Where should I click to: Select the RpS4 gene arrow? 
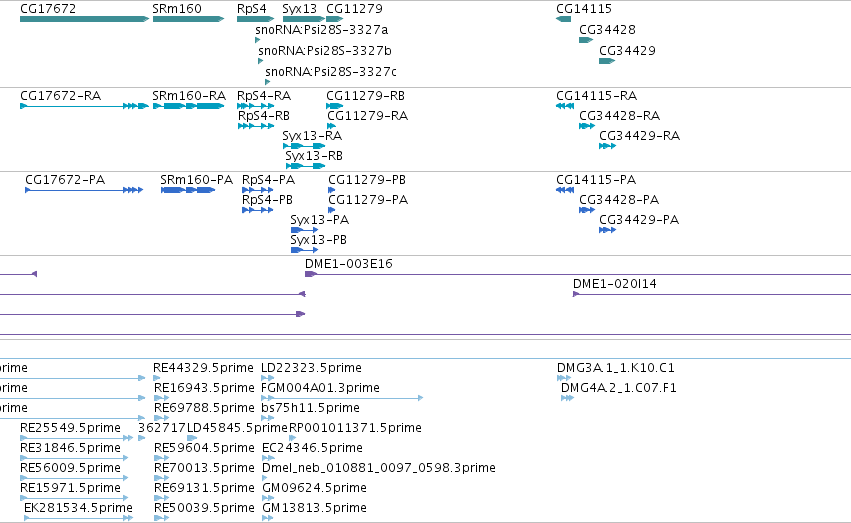pyautogui.click(x=255, y=19)
